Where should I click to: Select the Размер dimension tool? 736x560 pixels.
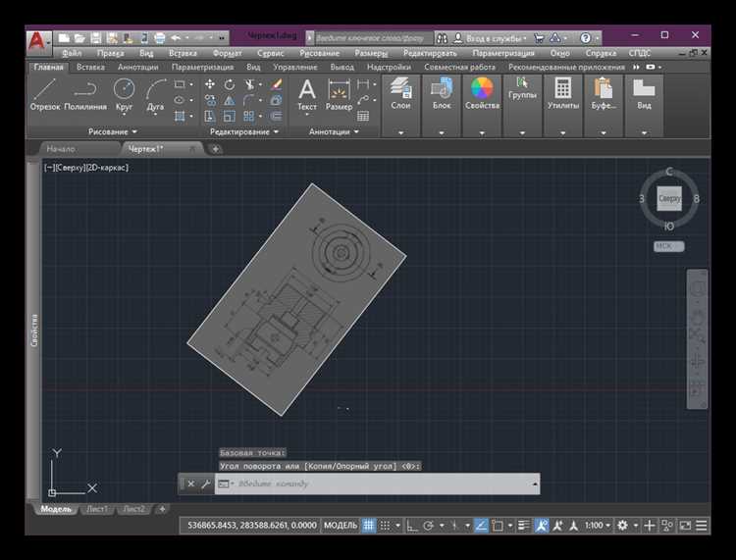[x=339, y=95]
